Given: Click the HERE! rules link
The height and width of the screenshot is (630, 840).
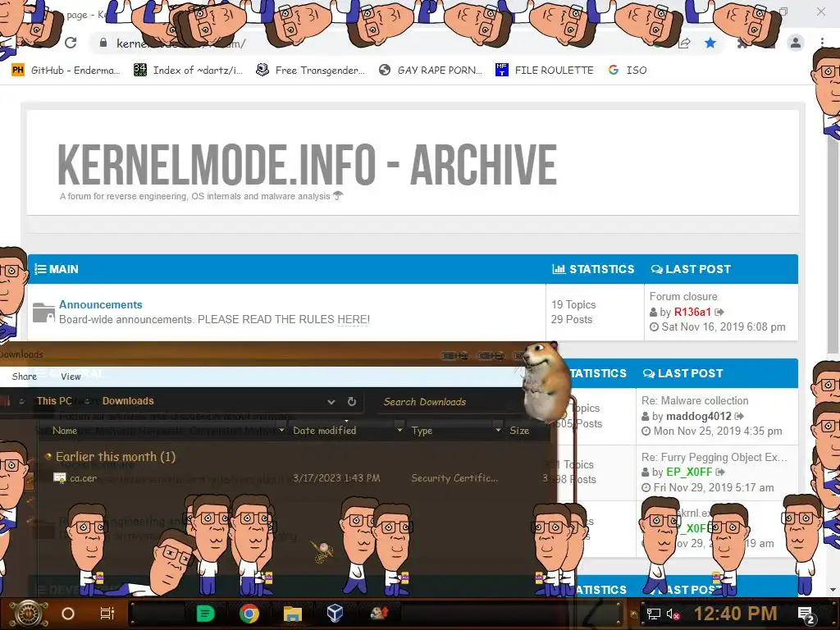Looking at the screenshot, I should [x=353, y=319].
